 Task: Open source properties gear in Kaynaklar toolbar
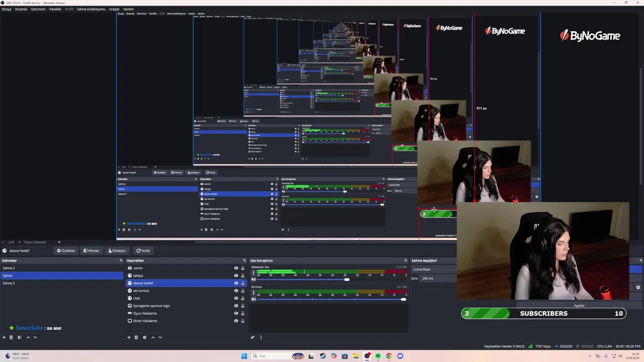(144, 337)
